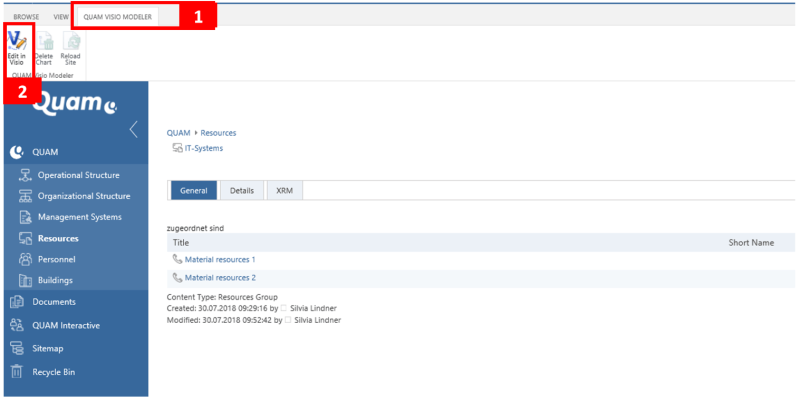The height and width of the screenshot is (403, 800).
Task: Open Recycle Bin in the sidebar
Action: [x=54, y=372]
